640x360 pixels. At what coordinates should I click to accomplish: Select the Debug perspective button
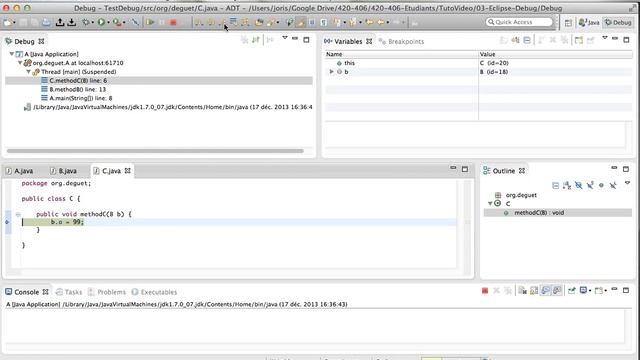click(x=618, y=23)
